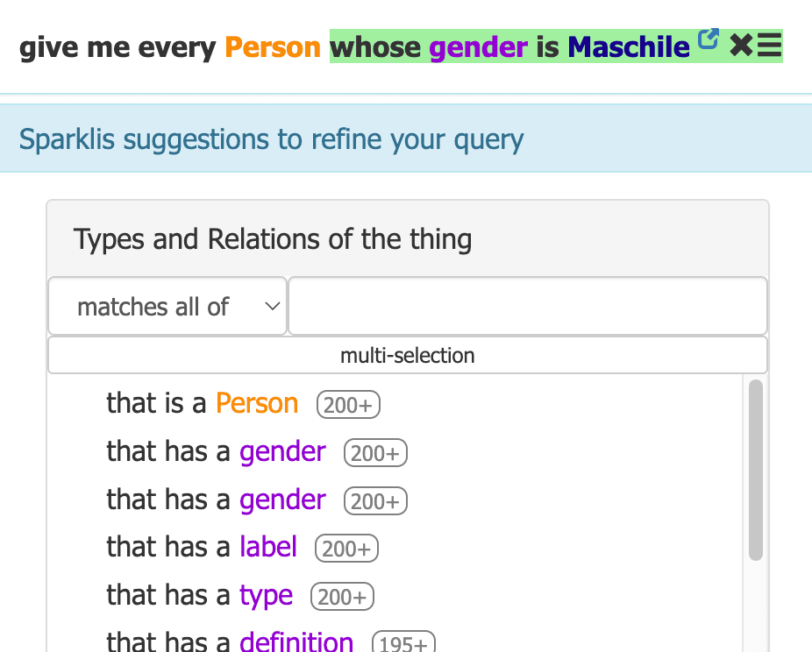The height and width of the screenshot is (652, 812).
Task: Click the 'Types and Relations of the thing' heading
Action: [x=273, y=239]
